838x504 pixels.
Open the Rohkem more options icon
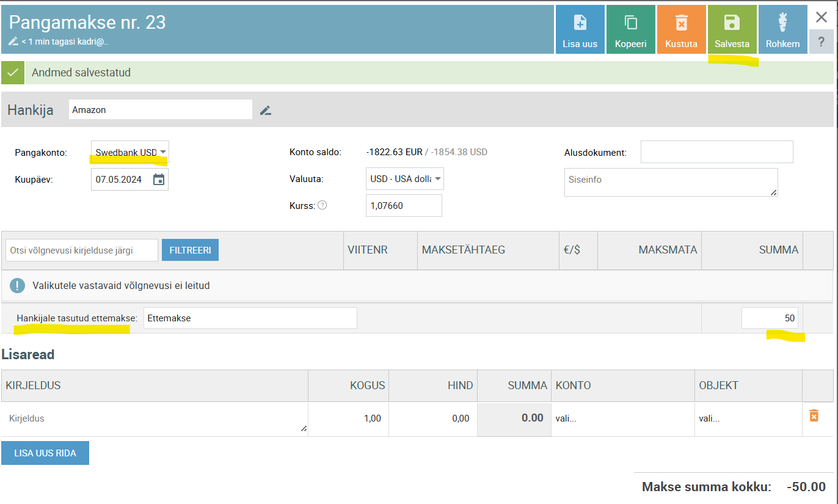pyautogui.click(x=782, y=23)
